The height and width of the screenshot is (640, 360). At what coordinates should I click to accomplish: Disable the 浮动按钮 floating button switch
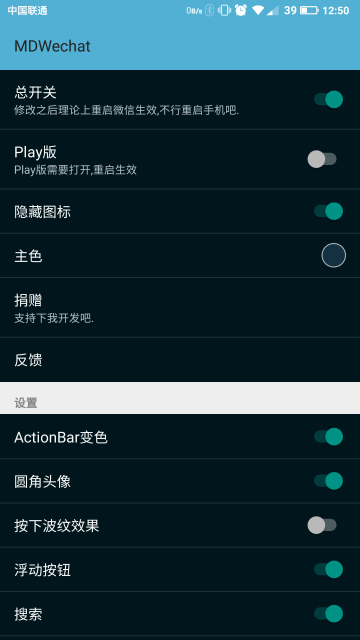pos(328,569)
